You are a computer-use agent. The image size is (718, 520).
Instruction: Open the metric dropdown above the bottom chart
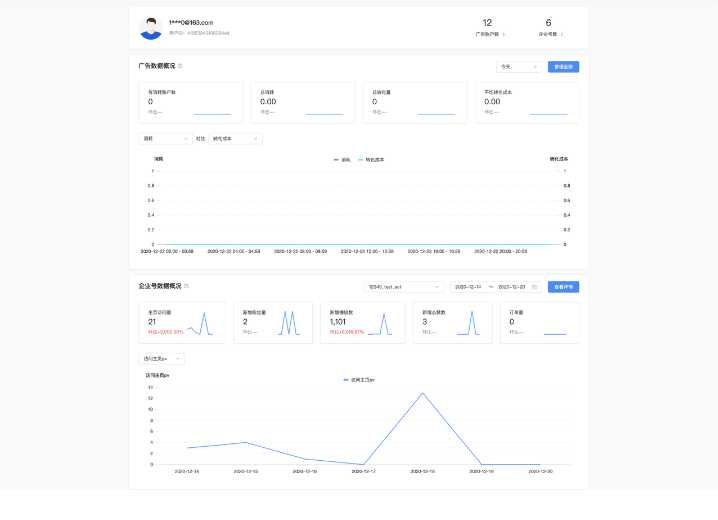pyautogui.click(x=161, y=359)
